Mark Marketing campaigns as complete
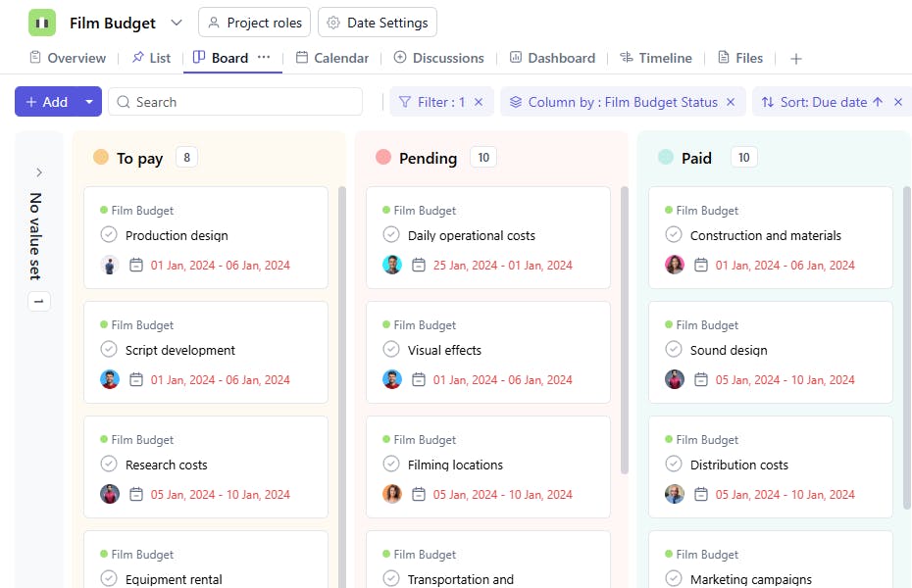The image size is (912, 588). tap(674, 579)
